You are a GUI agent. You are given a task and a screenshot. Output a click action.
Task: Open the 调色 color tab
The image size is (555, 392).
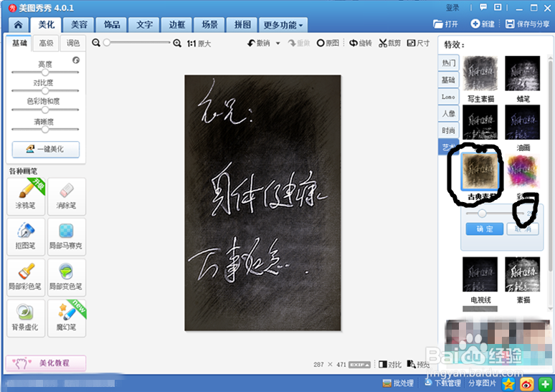[x=73, y=43]
